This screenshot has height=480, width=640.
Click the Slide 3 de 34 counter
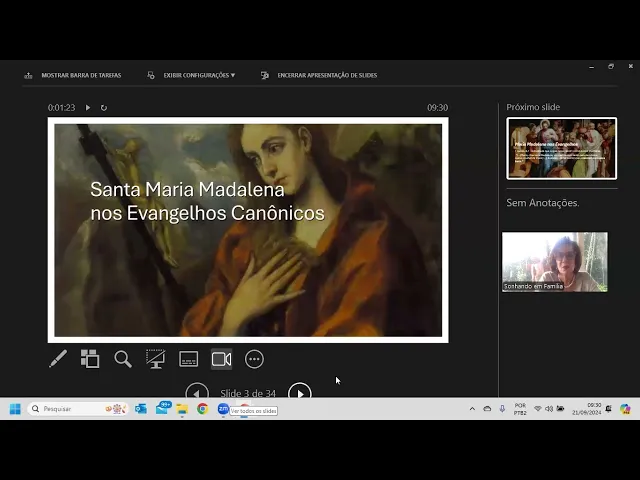point(248,393)
